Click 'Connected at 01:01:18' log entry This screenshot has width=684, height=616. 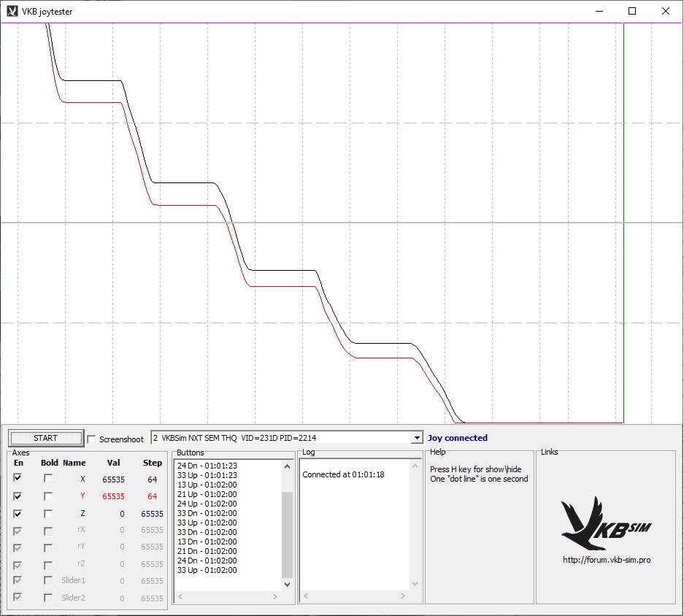pos(343,474)
